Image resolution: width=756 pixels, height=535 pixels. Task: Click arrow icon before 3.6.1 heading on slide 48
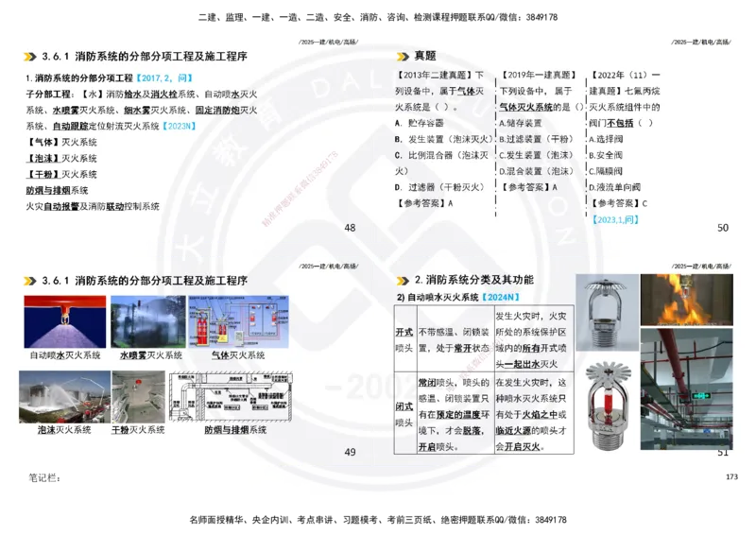point(30,57)
